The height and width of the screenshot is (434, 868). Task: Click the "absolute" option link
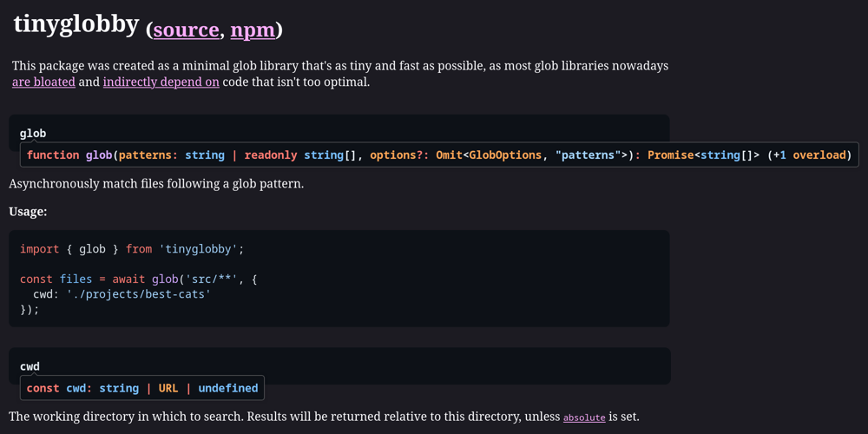coord(584,418)
